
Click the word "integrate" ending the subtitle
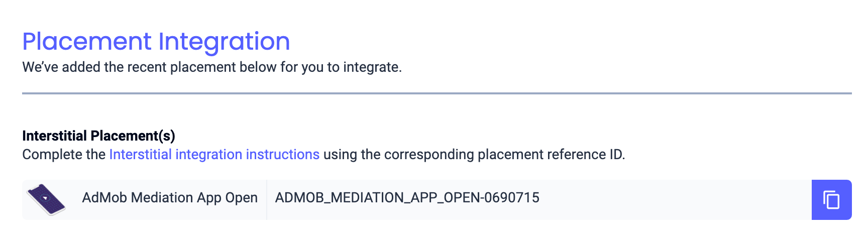tap(371, 67)
